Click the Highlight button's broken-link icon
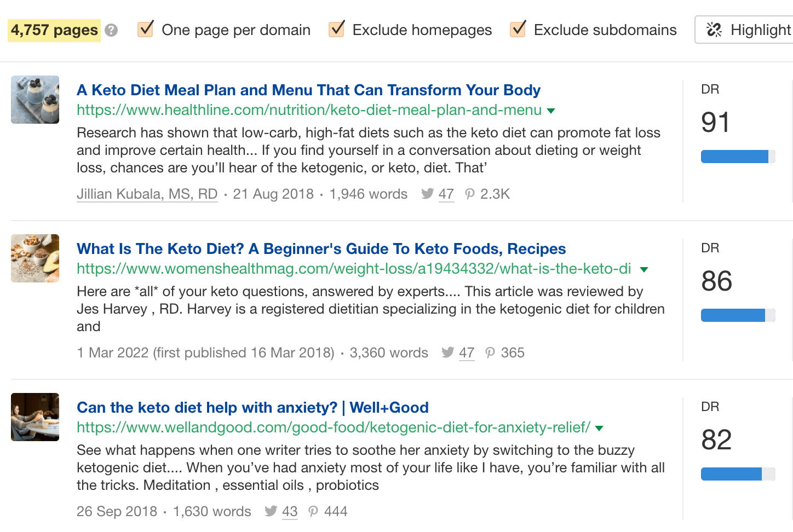Image resolution: width=793 pixels, height=532 pixels. (714, 30)
